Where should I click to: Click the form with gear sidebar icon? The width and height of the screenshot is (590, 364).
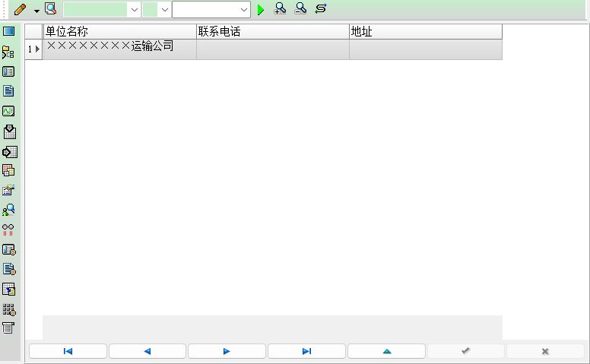coord(9,250)
